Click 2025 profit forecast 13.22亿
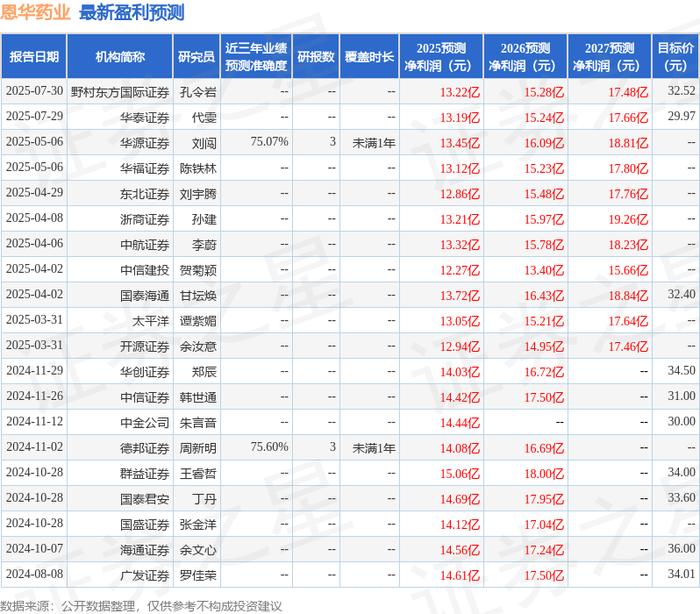Screen dimensions: 700x614 click(460, 92)
